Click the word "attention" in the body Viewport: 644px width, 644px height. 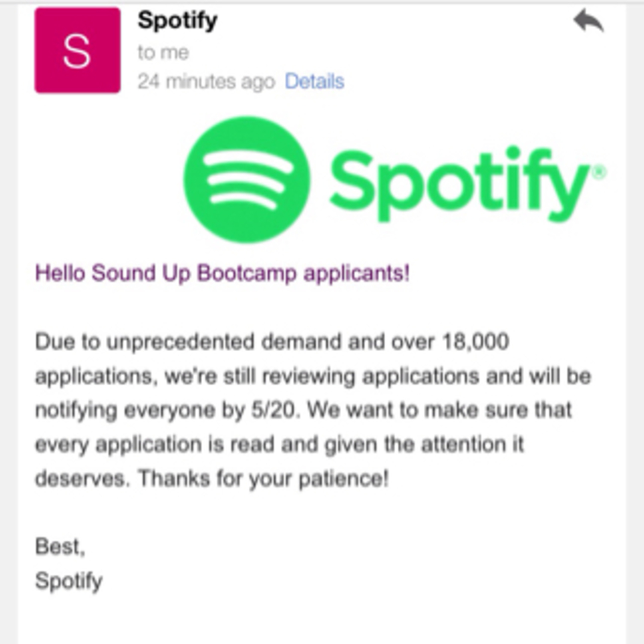(x=464, y=444)
